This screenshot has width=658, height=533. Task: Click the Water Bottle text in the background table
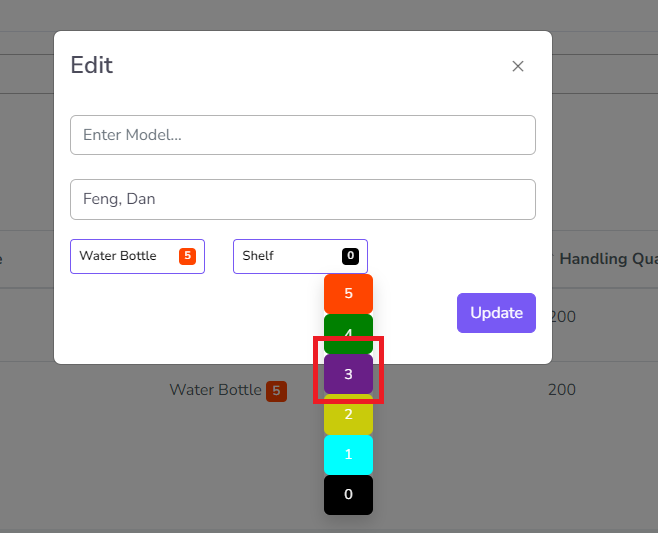point(215,390)
